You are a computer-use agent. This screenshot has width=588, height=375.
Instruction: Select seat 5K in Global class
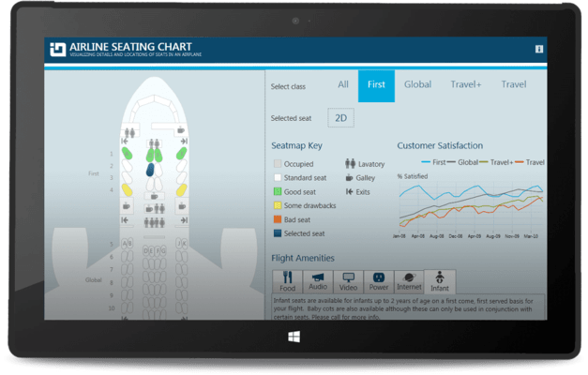[184, 244]
